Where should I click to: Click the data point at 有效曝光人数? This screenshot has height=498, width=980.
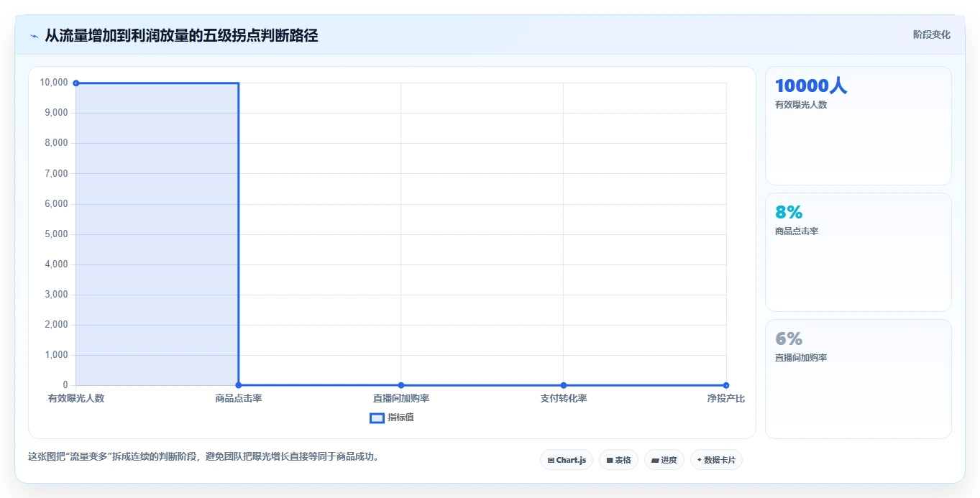coord(75,83)
